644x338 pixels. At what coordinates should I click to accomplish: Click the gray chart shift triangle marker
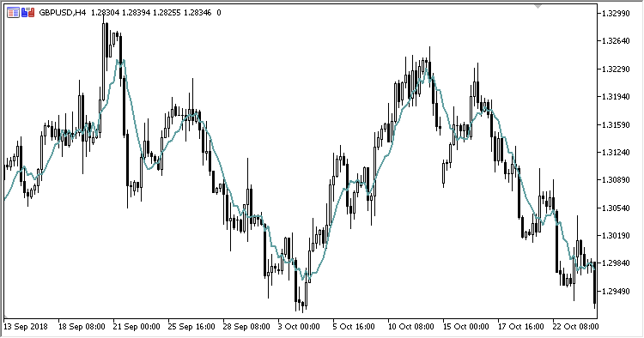click(538, 6)
